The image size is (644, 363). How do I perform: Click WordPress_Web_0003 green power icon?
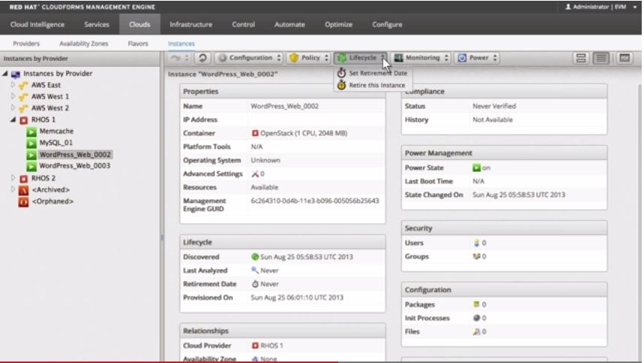tap(32, 166)
